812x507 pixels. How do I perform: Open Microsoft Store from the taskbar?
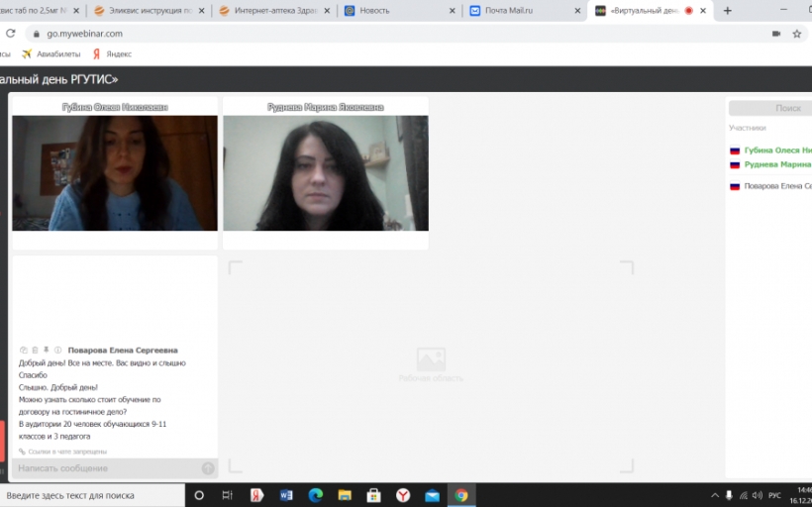click(x=374, y=495)
